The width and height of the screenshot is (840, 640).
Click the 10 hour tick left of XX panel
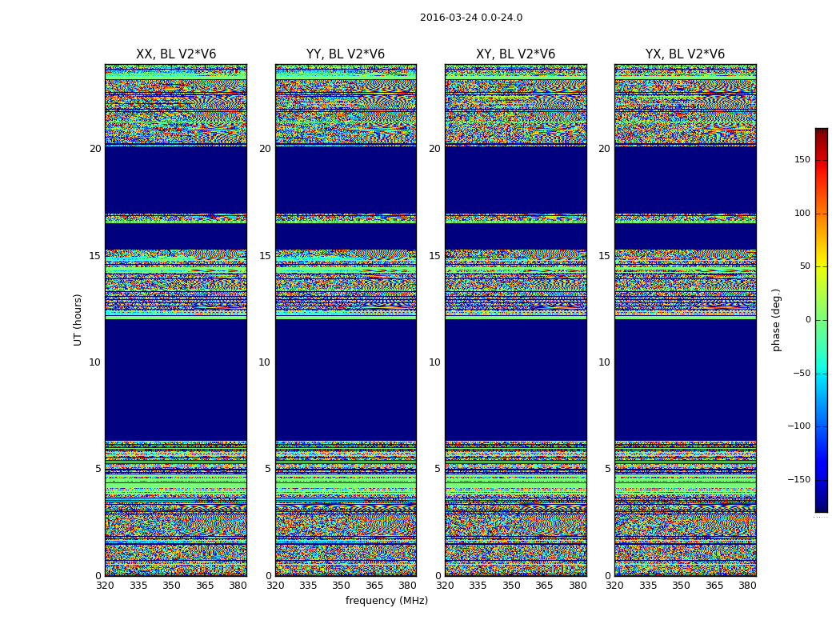(x=94, y=362)
